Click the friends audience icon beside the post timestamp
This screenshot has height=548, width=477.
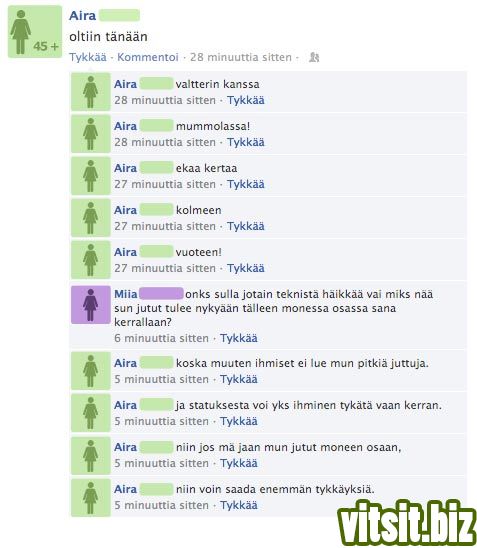tap(314, 57)
